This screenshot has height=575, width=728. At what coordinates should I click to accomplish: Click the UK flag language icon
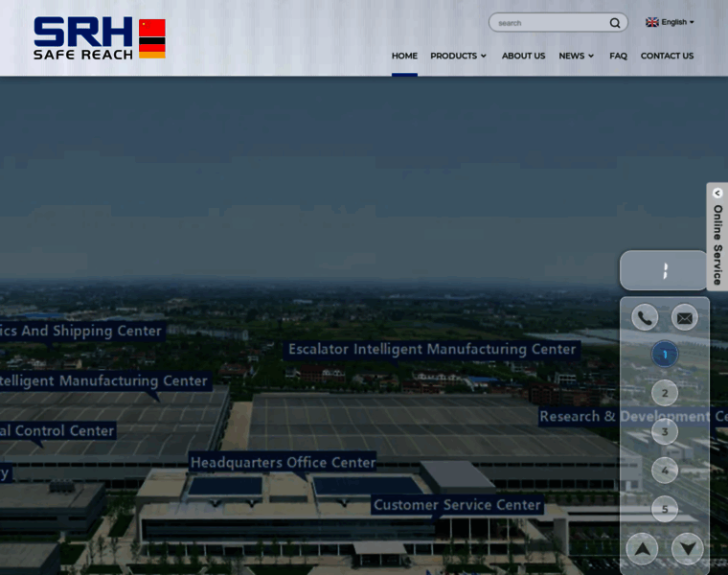coord(652,22)
